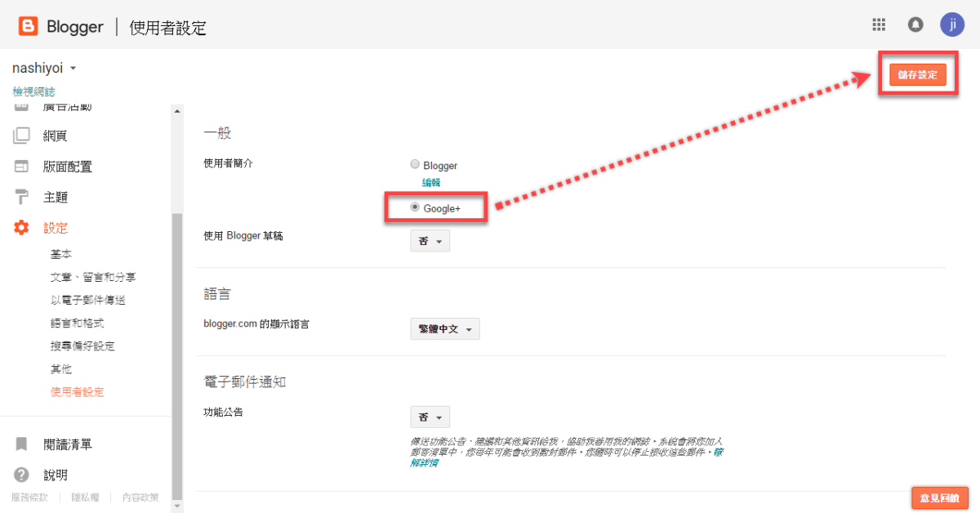The height and width of the screenshot is (513, 980).
Task: Open the 使用 Blogger 草稿 dropdown
Action: 430,242
